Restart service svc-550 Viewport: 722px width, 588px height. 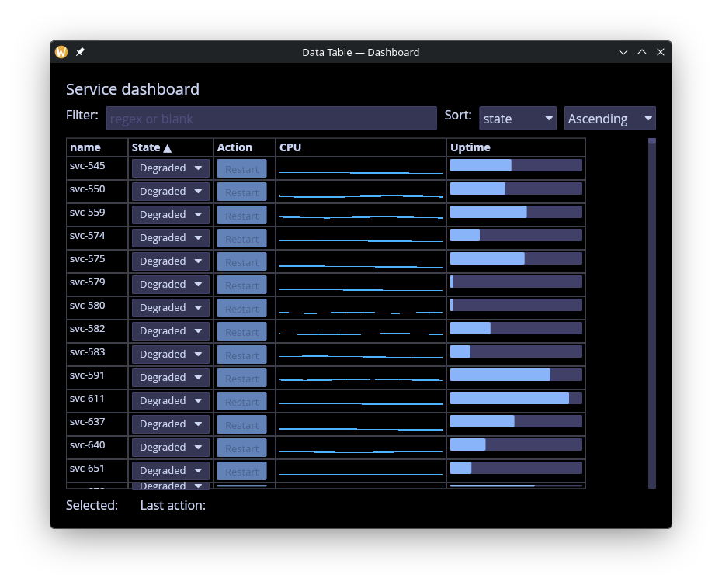[x=242, y=192]
